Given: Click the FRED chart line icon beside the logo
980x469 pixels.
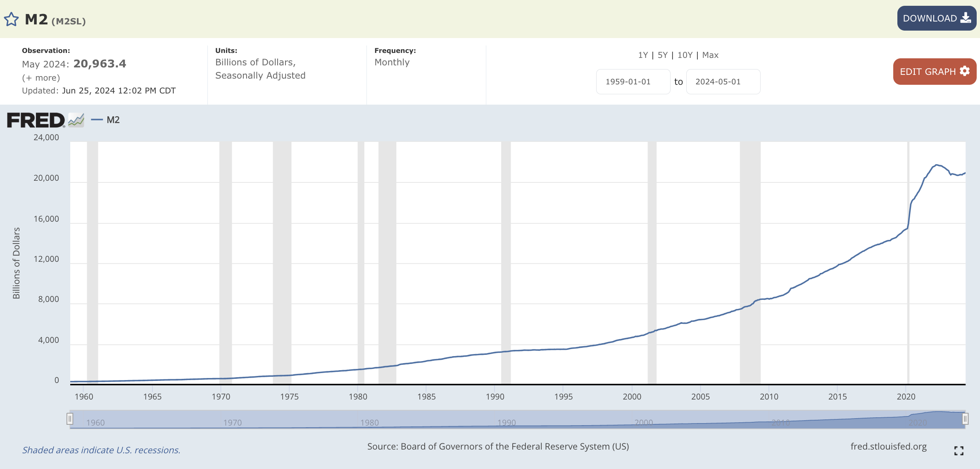Looking at the screenshot, I should pos(76,120).
